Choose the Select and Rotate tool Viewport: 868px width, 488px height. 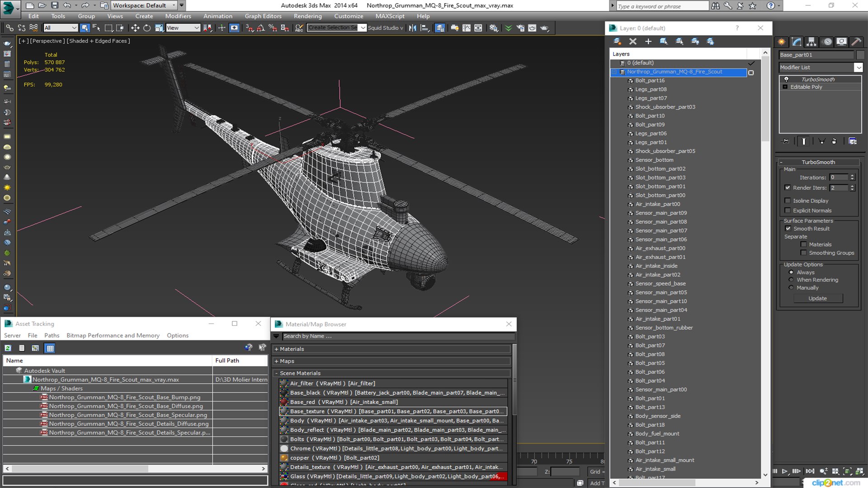coord(147,28)
